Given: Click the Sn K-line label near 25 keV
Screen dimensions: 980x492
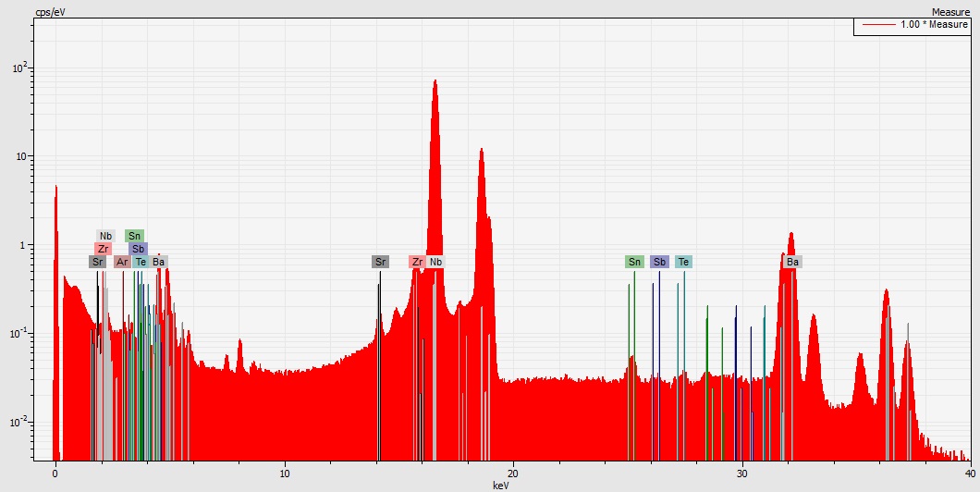Looking at the screenshot, I should coord(634,262).
